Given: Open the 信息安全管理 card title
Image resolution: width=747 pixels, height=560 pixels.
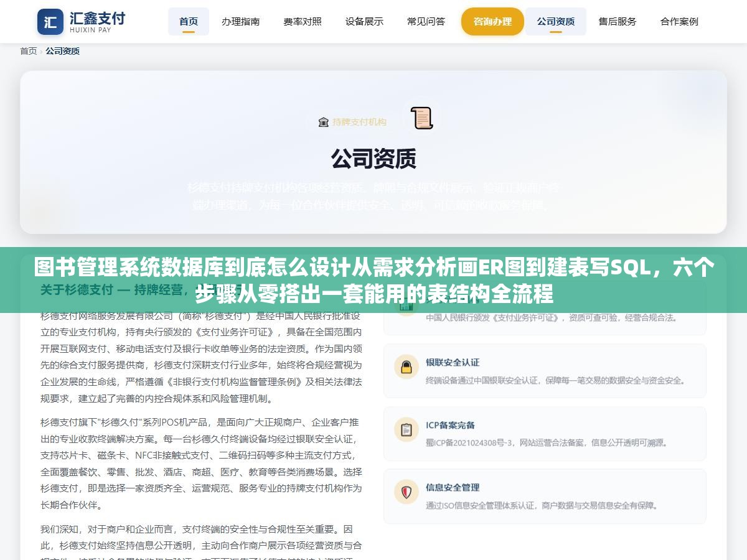Looking at the screenshot, I should pyautogui.click(x=453, y=487).
